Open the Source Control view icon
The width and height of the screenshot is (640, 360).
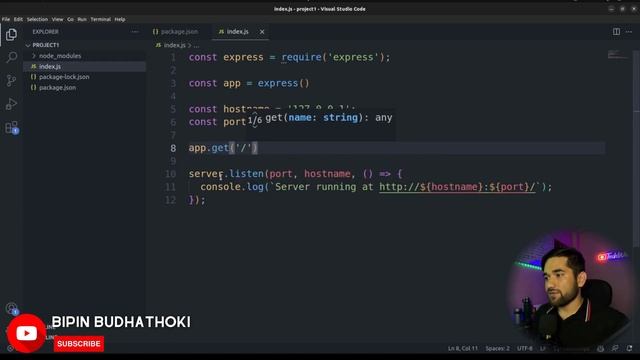pyautogui.click(x=11, y=80)
